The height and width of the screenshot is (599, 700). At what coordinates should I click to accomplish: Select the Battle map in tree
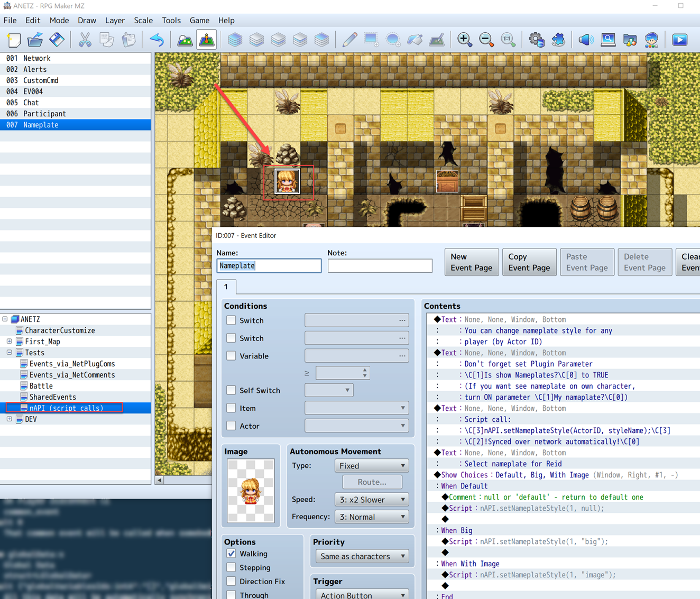coord(41,386)
